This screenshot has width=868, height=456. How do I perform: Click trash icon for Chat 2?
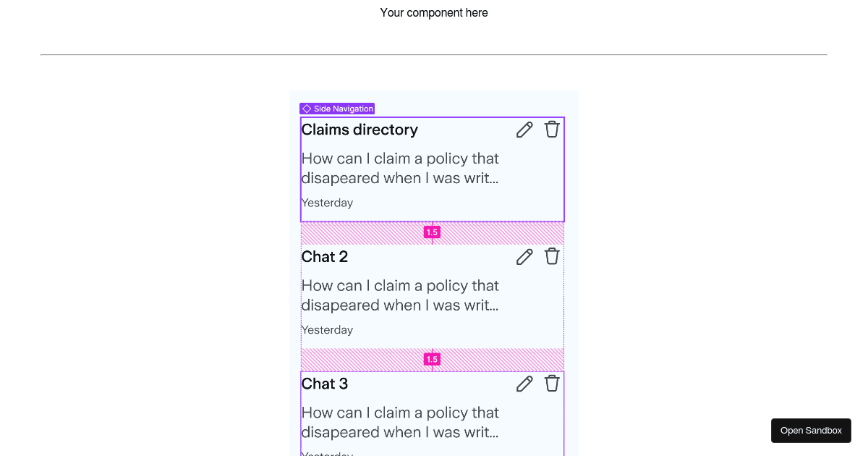552,256
